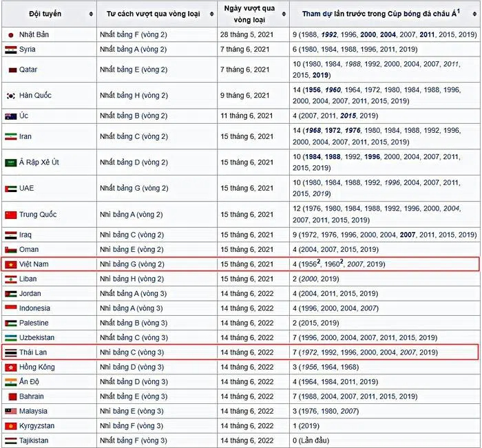Open the Qatar team link
This screenshot has height=448, width=482.
pos(28,70)
